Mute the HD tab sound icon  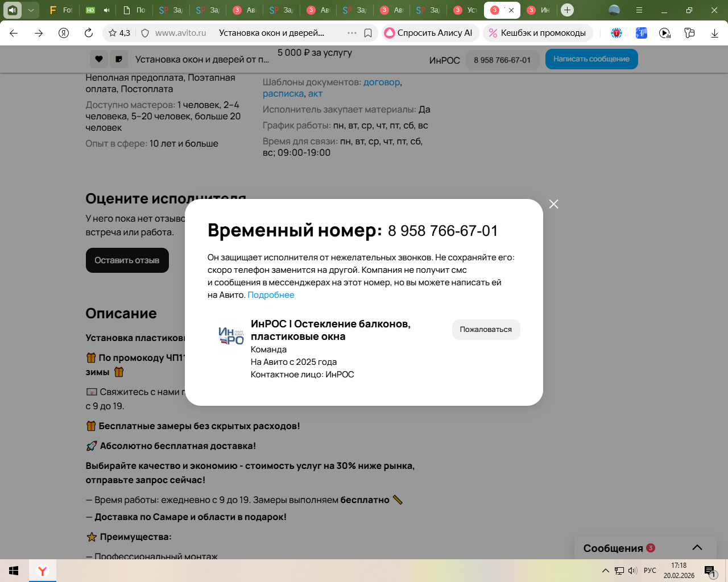pos(107,10)
